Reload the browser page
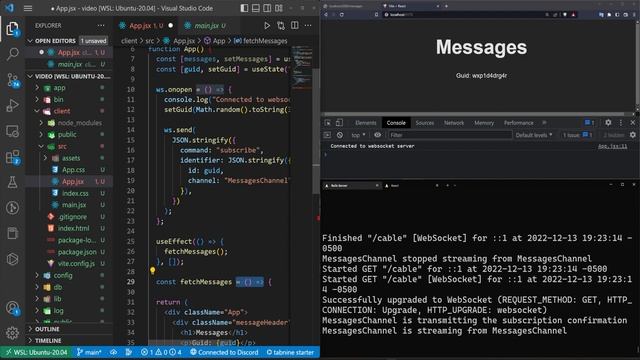Image resolution: width=640 pixels, height=360 pixels. (x=341, y=14)
